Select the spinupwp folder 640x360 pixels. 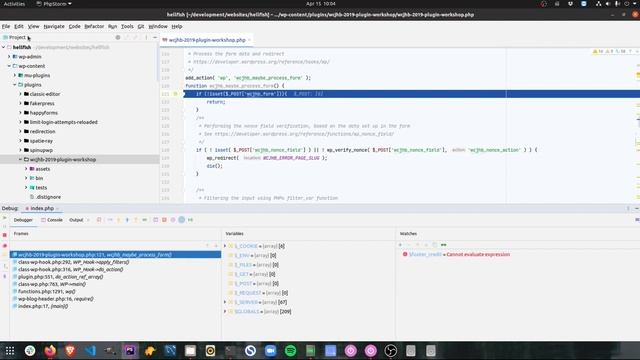tap(41, 150)
